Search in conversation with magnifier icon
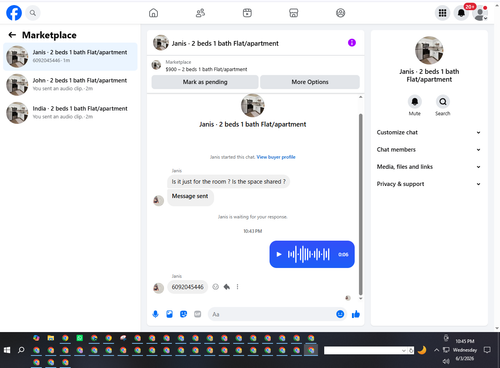This screenshot has width=500, height=368. click(443, 102)
